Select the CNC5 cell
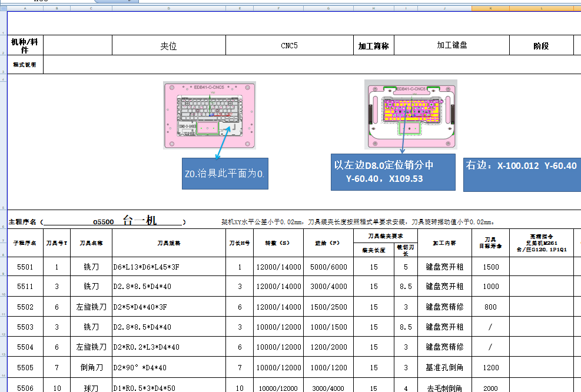581x392 pixels. click(x=290, y=45)
